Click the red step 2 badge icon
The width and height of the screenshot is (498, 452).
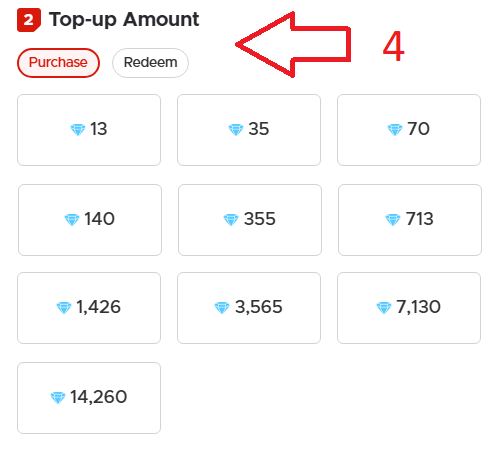[29, 20]
